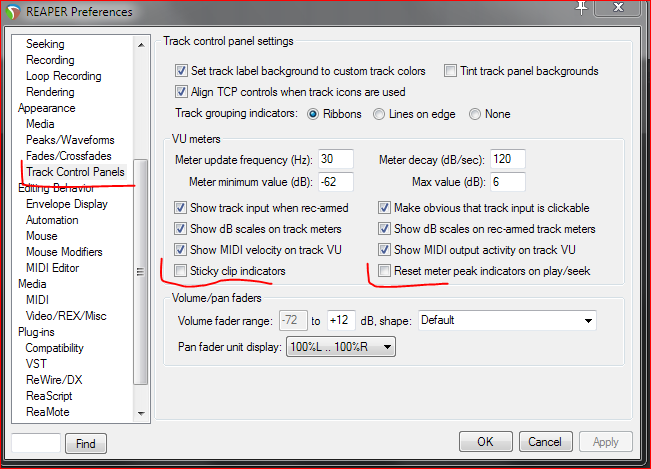Select ReaScript preferences page
Viewport: 651px width, 469px height.
[49, 396]
